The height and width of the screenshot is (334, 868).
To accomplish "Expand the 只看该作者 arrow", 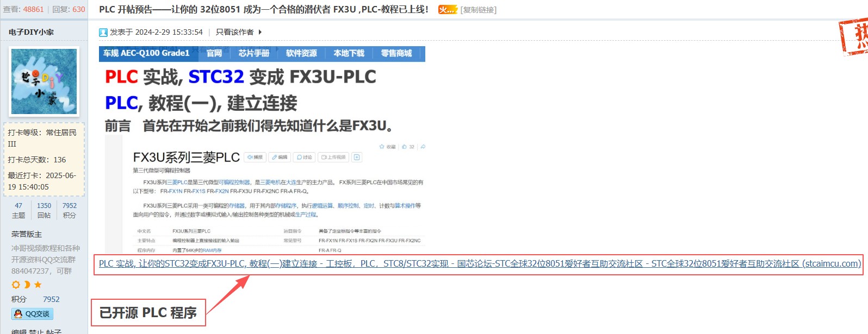I will pyautogui.click(x=260, y=33).
